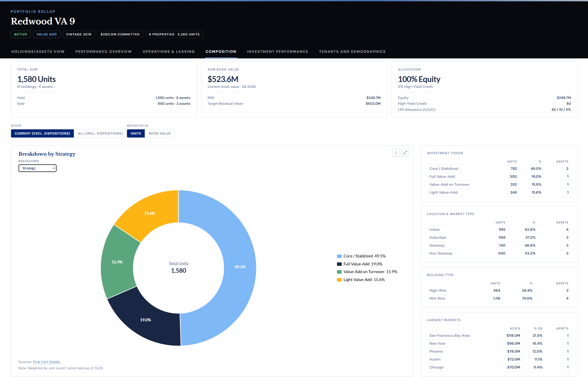The width and height of the screenshot is (588, 377).
Task: Click the 8 Properties · 2,260 Units badge
Action: point(174,34)
